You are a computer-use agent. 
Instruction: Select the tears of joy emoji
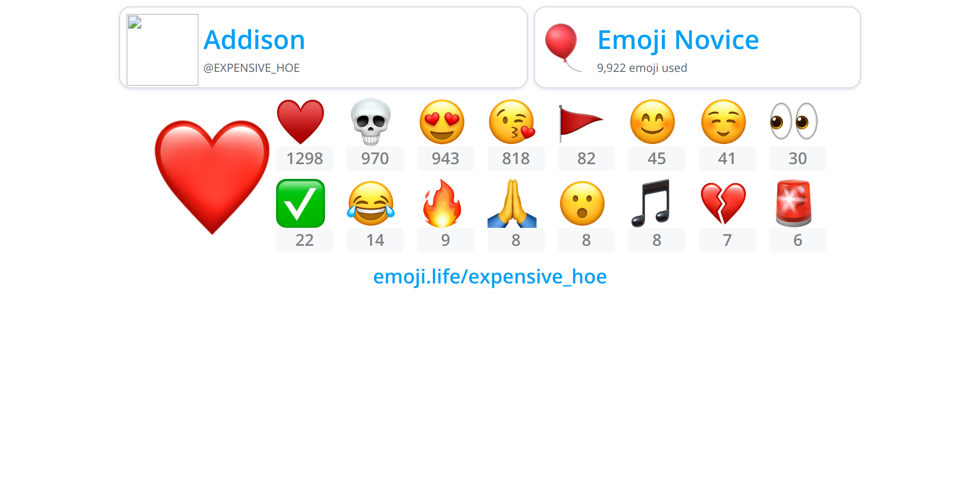pos(371,203)
